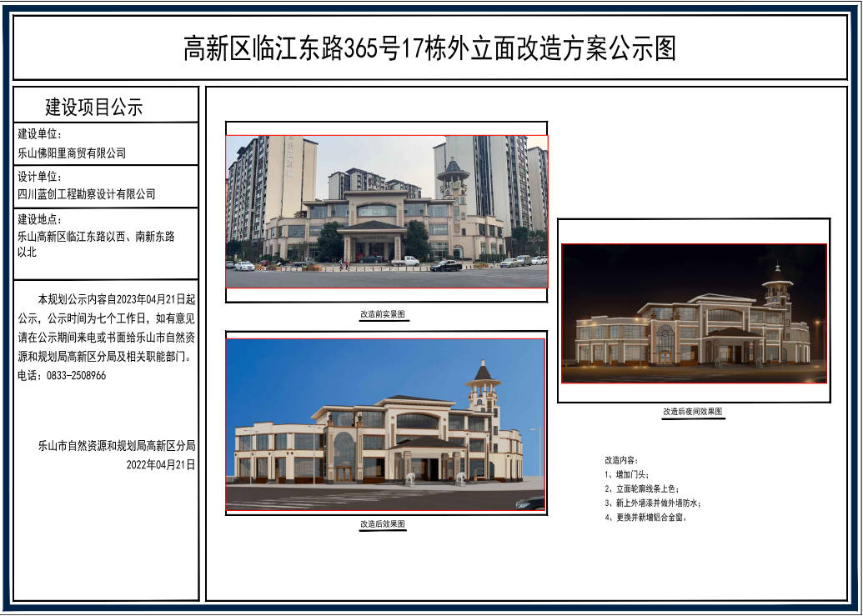Select renovation item 新上外墙漆并做外墙防水
This screenshot has height=616, width=863.
point(653,503)
